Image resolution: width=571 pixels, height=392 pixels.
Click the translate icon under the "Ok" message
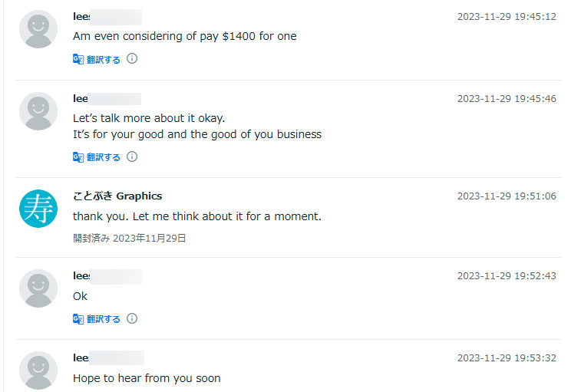point(78,319)
